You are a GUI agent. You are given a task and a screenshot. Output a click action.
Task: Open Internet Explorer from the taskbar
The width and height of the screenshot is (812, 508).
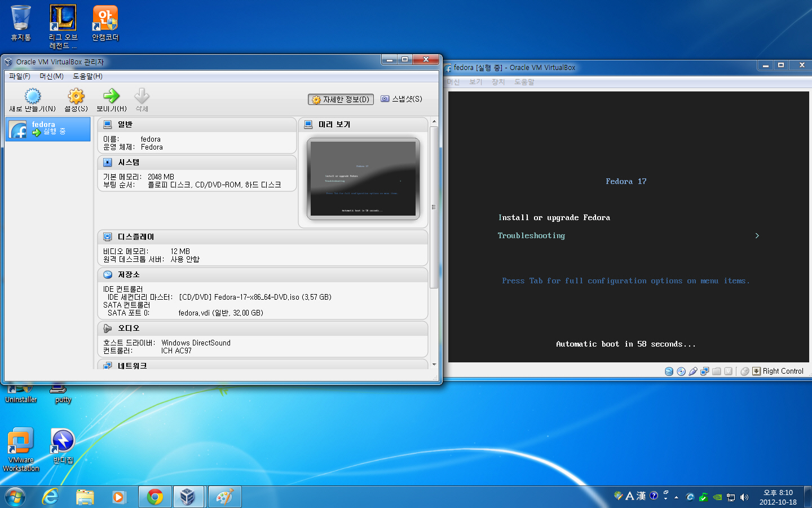51,497
